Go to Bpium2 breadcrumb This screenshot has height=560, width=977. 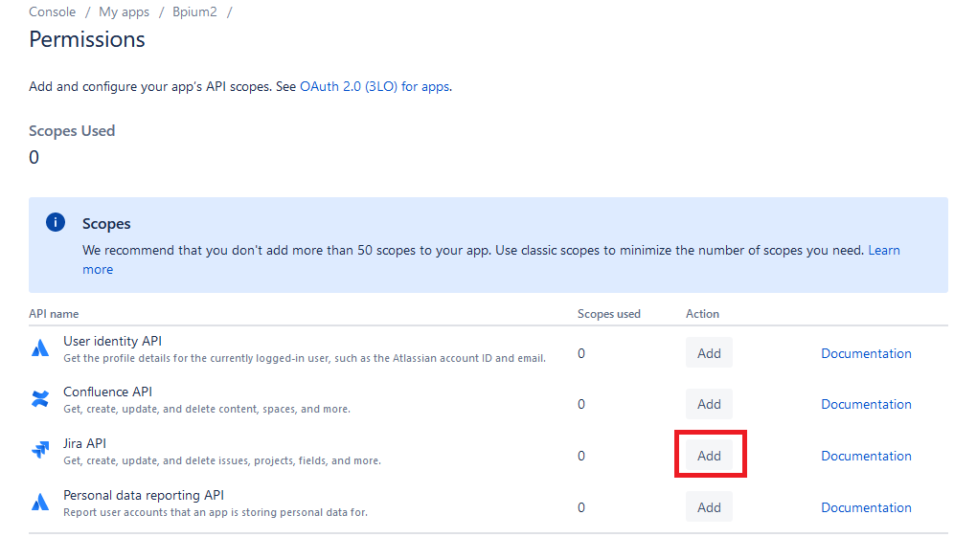[194, 11]
